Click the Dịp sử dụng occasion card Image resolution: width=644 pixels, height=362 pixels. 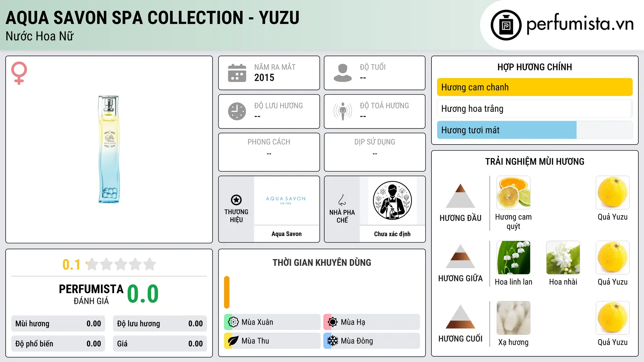click(375, 152)
